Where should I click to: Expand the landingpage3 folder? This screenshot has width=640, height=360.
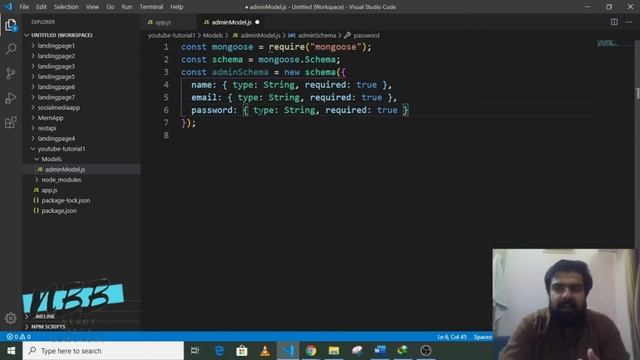(56, 66)
